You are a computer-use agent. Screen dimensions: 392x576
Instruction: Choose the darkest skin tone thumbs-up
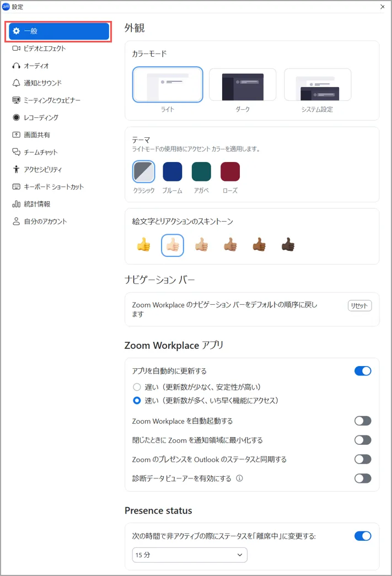click(x=288, y=245)
